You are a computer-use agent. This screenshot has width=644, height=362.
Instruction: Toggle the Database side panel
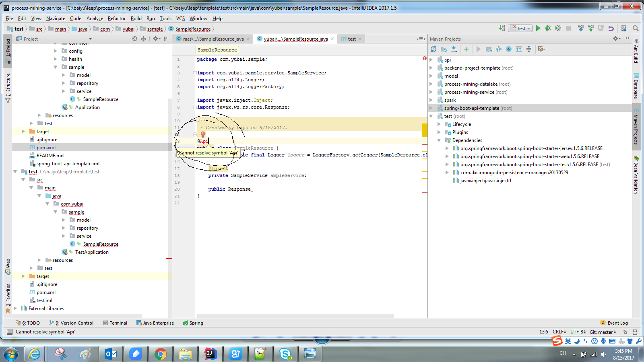pyautogui.click(x=636, y=86)
